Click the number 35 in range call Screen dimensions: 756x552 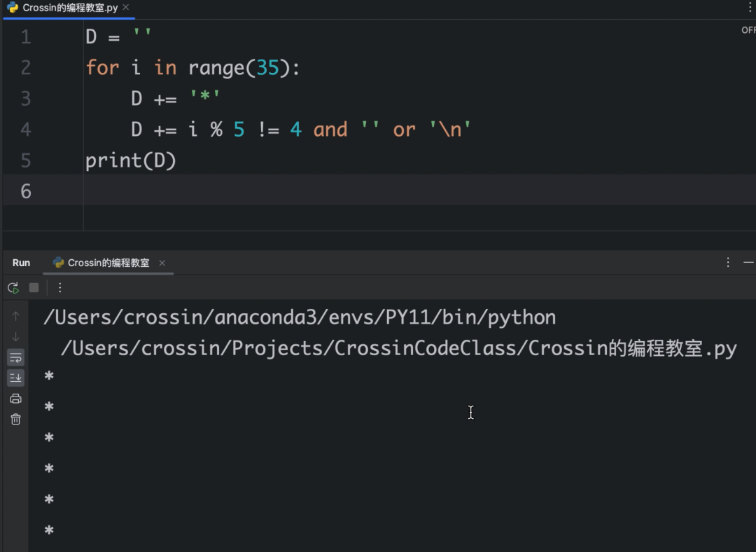click(267, 68)
